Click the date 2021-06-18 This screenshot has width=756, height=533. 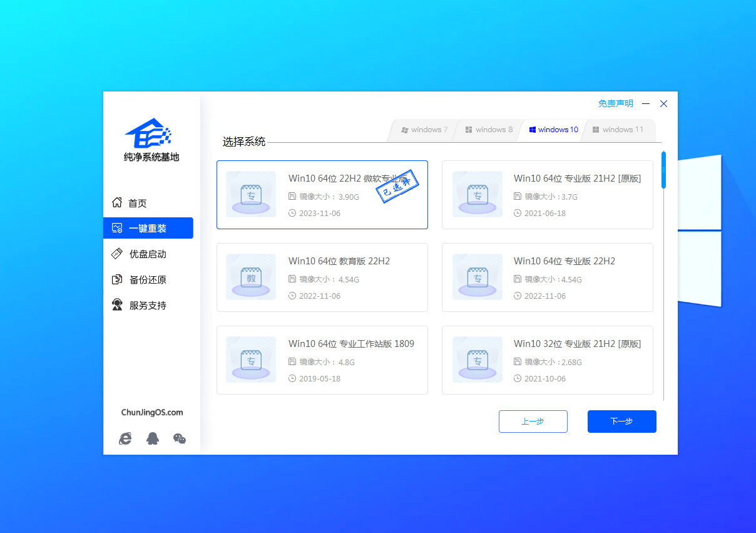pyautogui.click(x=545, y=213)
